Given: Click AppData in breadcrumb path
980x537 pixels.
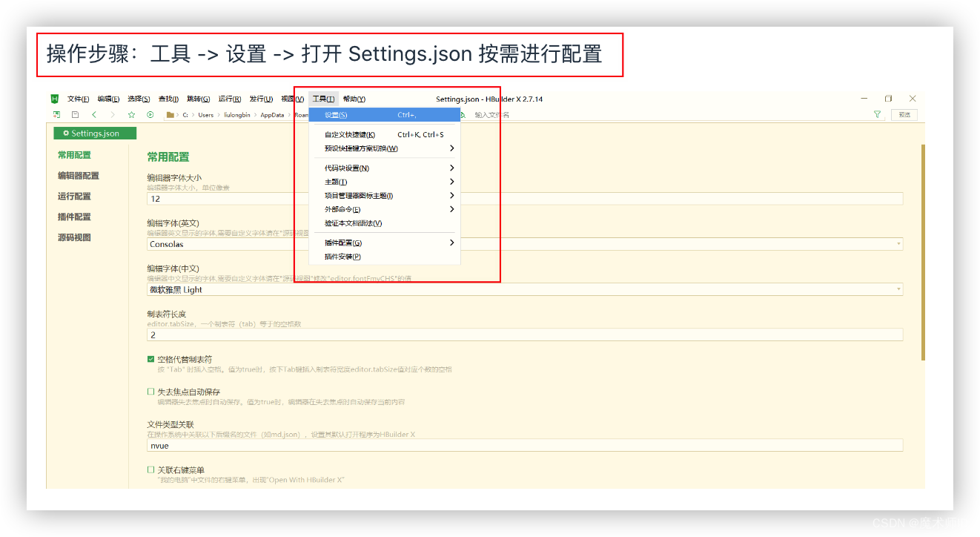Looking at the screenshot, I should 272,115.
